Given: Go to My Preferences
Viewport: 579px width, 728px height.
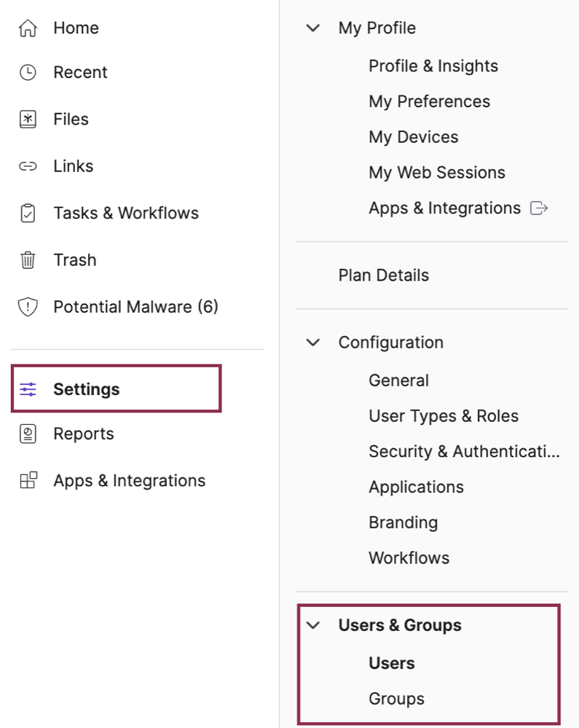Looking at the screenshot, I should coord(429,102).
